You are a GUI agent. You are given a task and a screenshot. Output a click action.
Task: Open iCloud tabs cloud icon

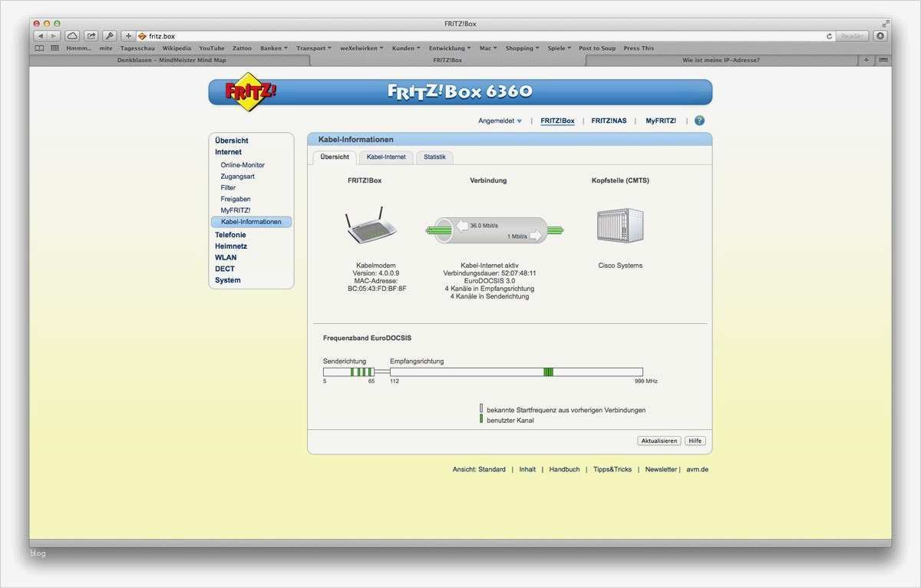coord(72,36)
